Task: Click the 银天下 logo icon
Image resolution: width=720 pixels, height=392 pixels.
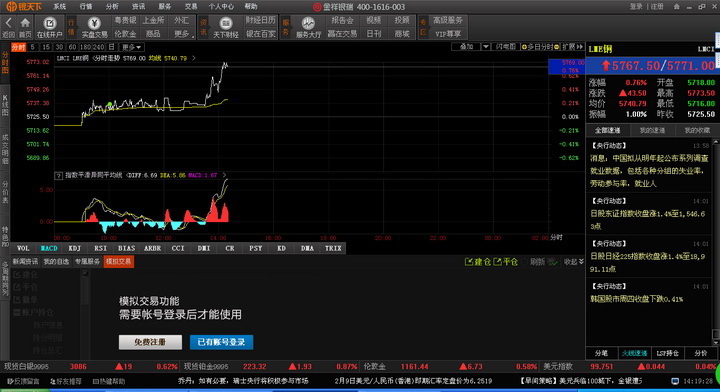Action: coord(11,6)
